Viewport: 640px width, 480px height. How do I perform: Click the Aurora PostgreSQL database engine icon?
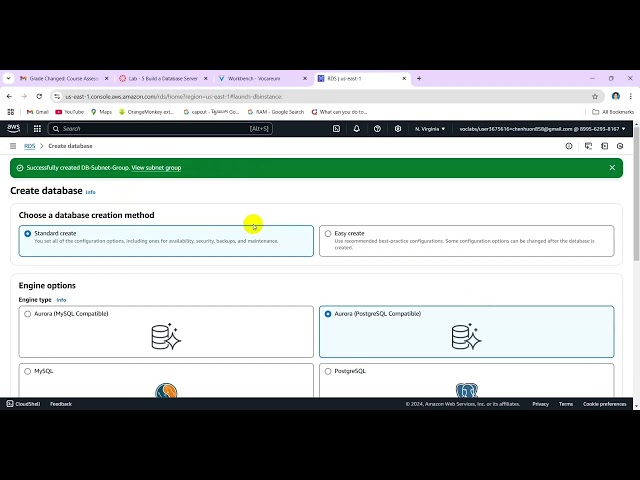point(467,336)
